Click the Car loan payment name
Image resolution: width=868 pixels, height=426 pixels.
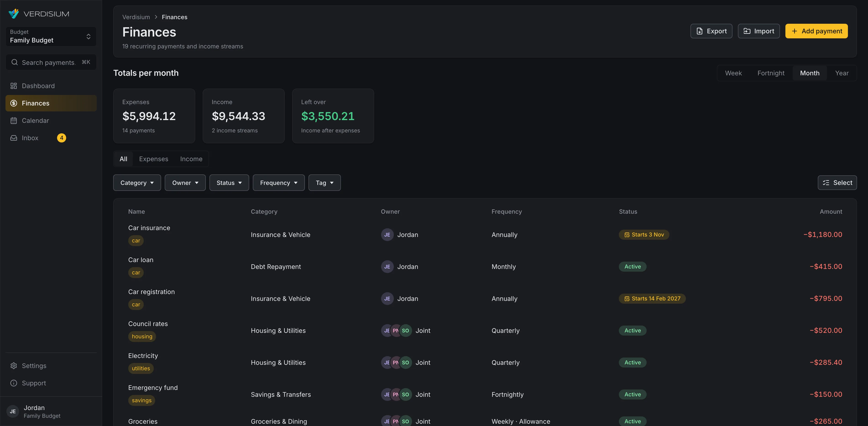tap(141, 260)
